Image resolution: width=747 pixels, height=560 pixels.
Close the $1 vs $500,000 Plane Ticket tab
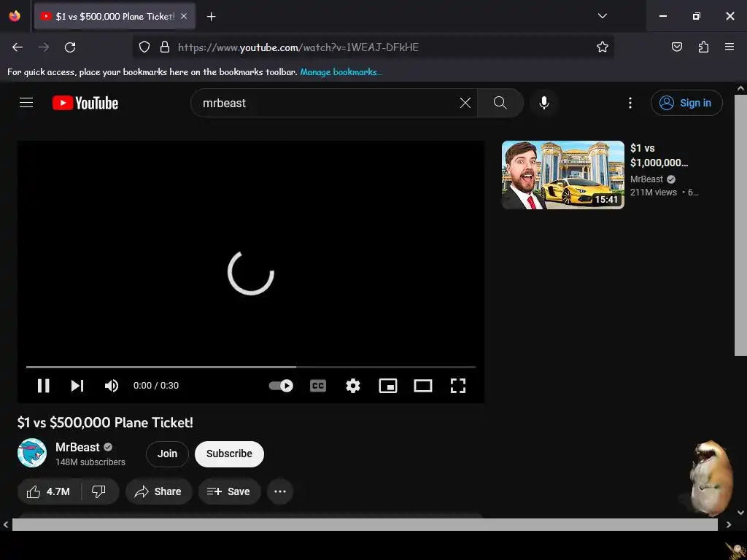point(184,16)
